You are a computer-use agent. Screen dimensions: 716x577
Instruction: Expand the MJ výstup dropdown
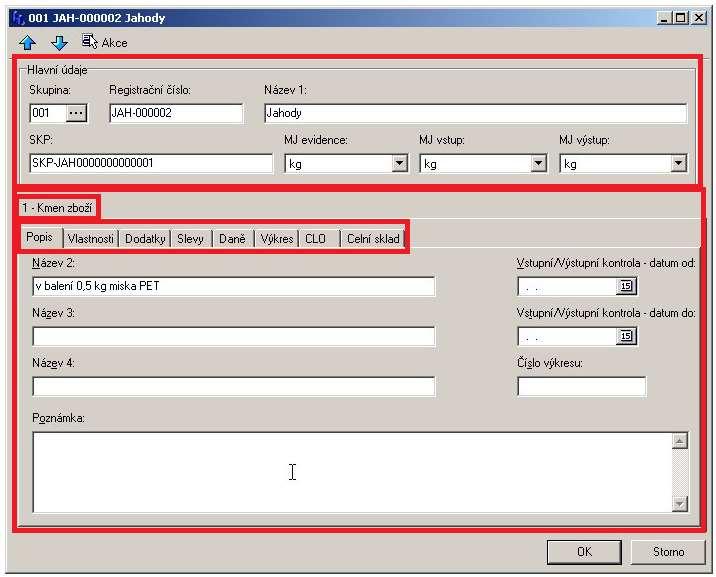coord(679,163)
